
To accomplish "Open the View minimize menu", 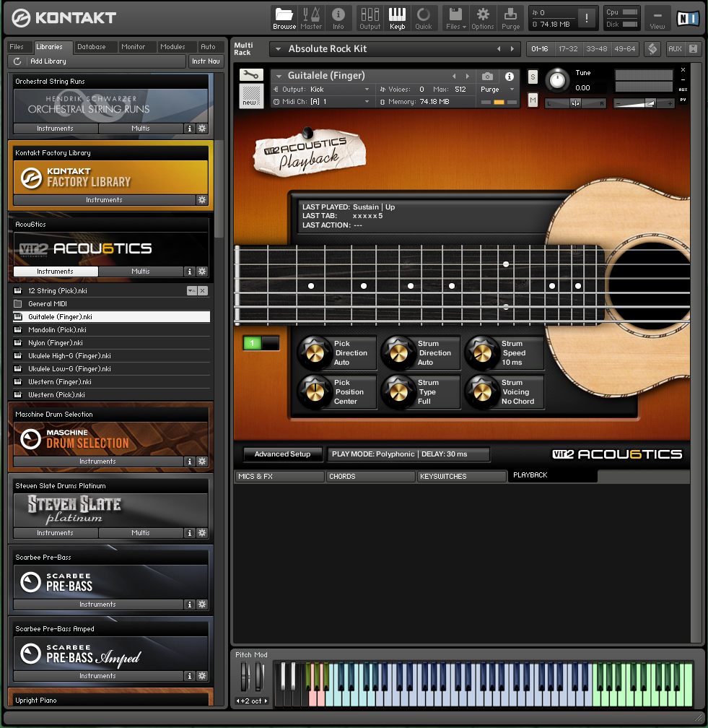I will tap(657, 19).
